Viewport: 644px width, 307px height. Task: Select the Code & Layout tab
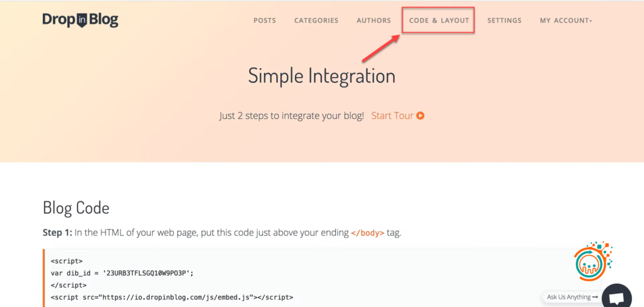coord(439,20)
